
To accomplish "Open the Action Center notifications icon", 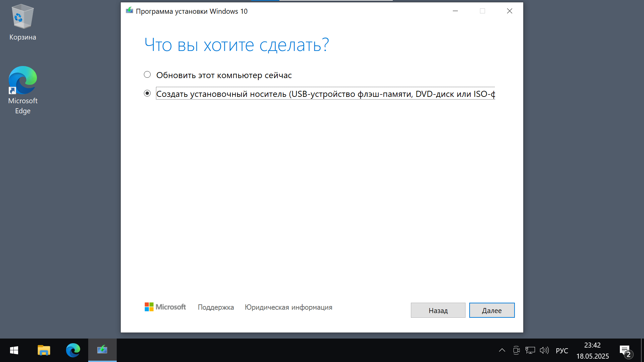I will (625, 351).
